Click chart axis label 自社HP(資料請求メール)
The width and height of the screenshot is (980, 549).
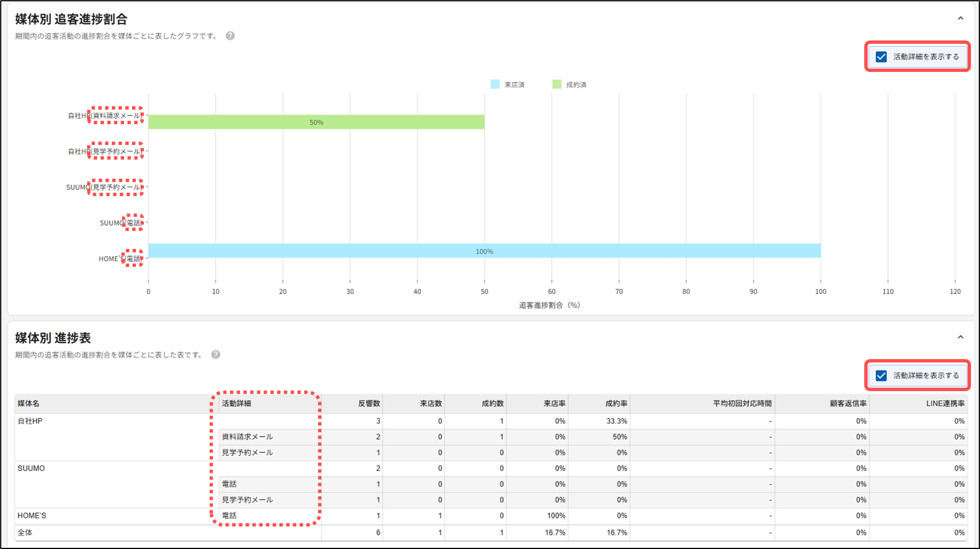(x=105, y=116)
